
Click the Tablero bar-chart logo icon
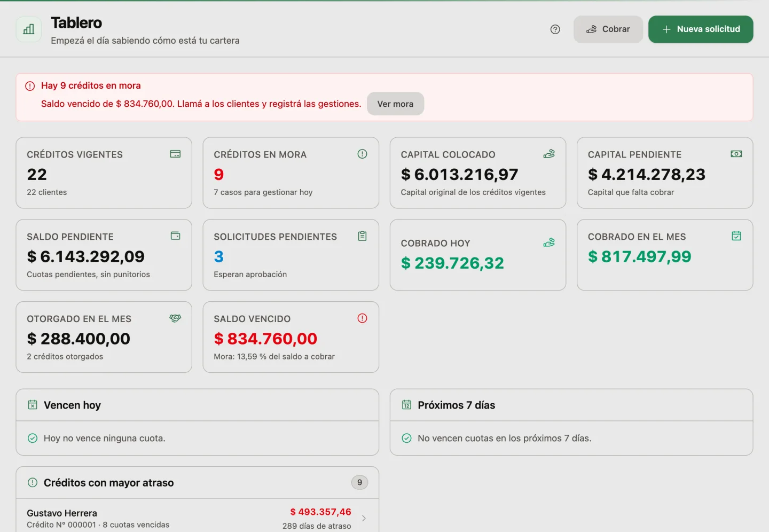click(x=29, y=29)
